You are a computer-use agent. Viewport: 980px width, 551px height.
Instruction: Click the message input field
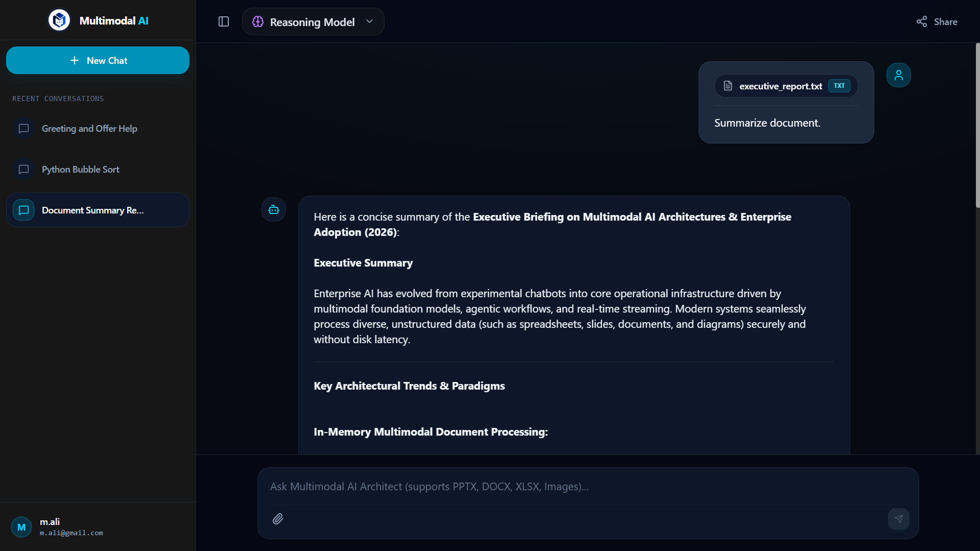(588, 487)
